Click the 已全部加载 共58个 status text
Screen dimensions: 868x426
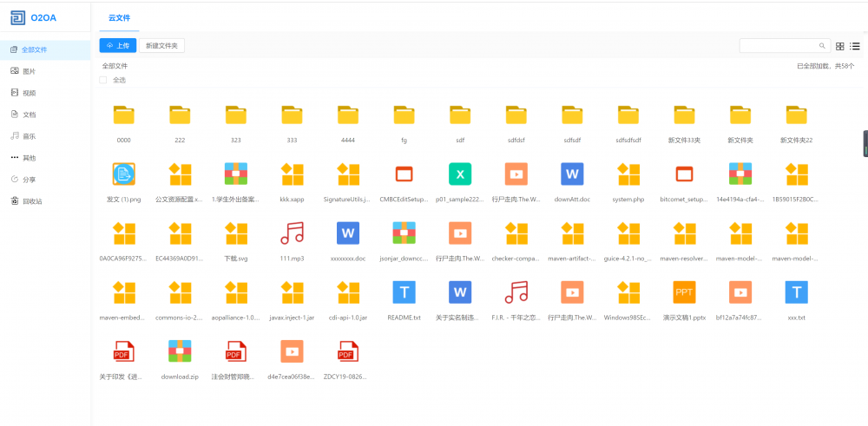(x=825, y=66)
